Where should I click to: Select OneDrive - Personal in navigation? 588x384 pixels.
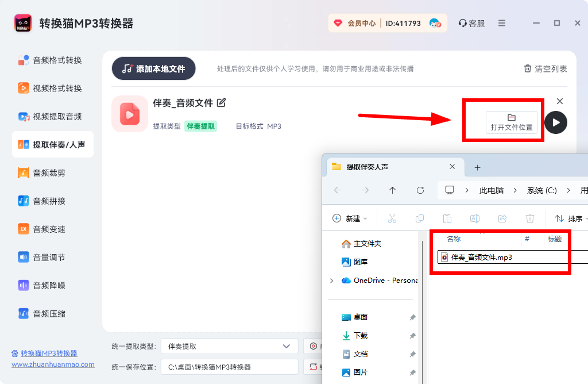[380, 281]
